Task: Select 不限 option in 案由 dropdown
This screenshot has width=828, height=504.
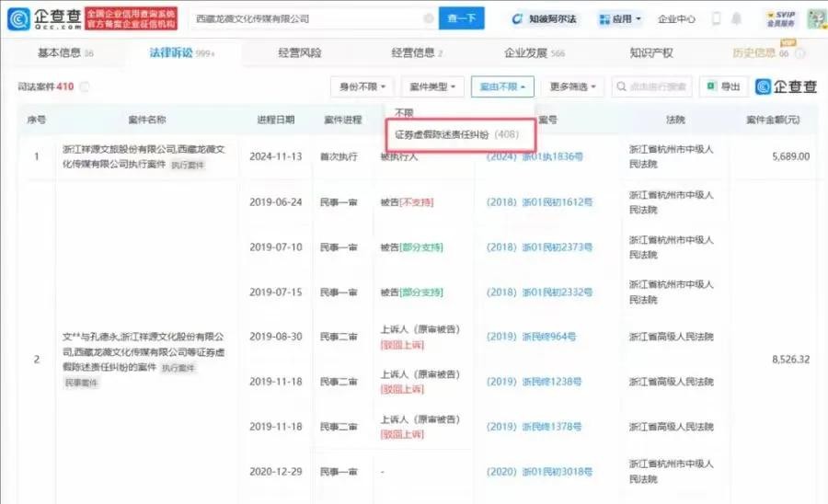Action: click(x=405, y=112)
